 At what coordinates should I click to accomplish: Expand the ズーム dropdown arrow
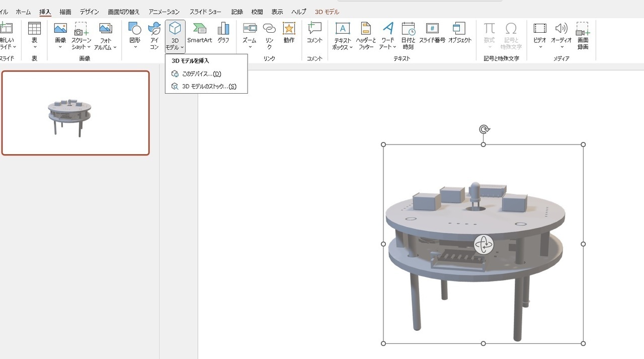(250, 47)
